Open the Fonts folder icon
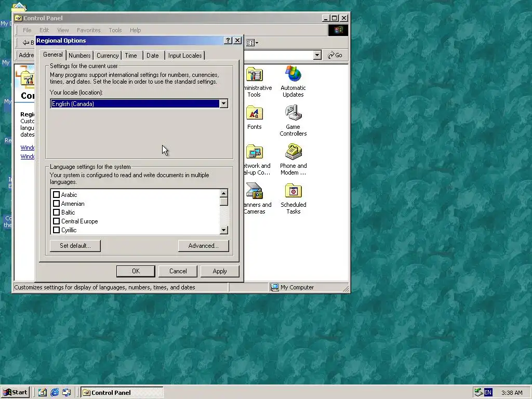 [255, 113]
